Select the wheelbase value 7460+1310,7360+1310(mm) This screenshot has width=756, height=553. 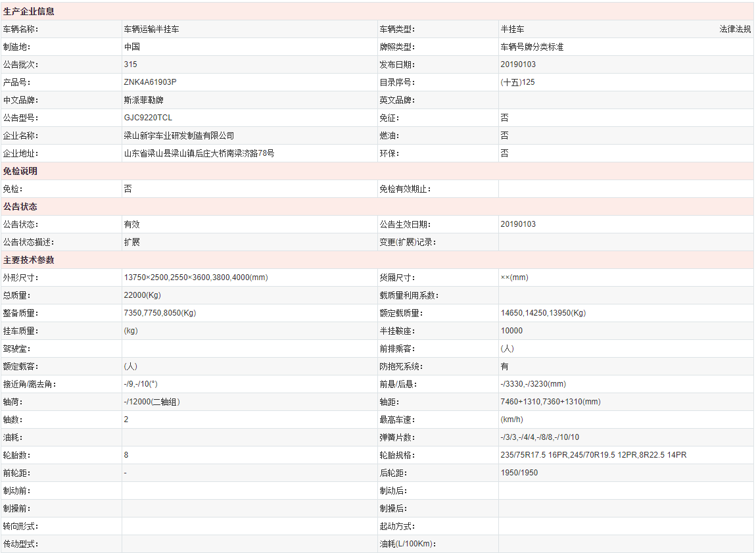coord(550,402)
